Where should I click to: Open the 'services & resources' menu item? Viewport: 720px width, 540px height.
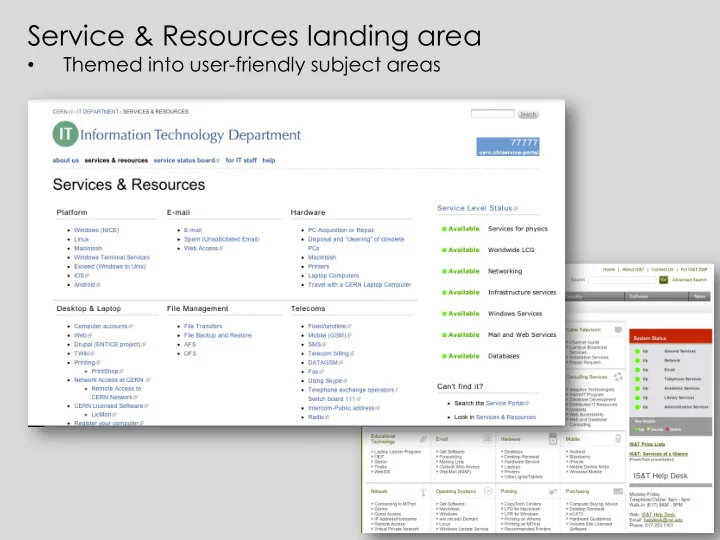116,160
